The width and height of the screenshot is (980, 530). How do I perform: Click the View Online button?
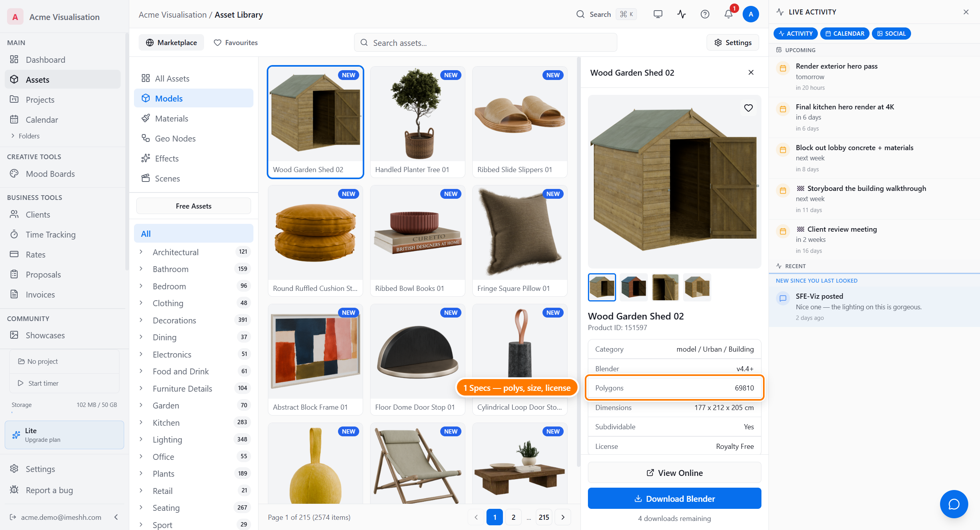point(674,473)
